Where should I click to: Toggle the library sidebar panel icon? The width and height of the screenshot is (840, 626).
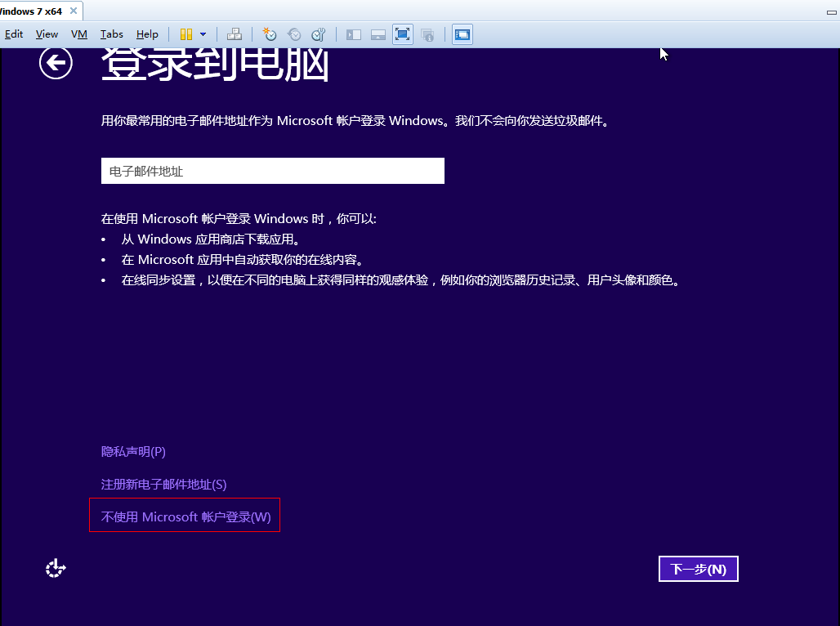point(354,35)
